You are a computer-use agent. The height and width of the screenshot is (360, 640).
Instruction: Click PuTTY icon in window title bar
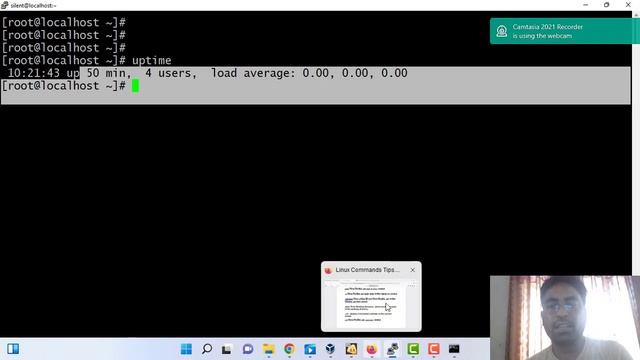pos(4,5)
